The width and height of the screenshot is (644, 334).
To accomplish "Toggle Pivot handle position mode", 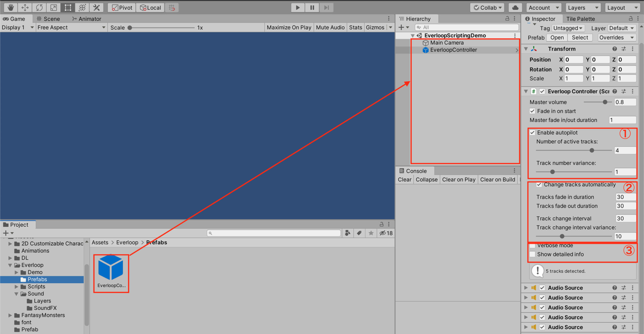I will (121, 8).
